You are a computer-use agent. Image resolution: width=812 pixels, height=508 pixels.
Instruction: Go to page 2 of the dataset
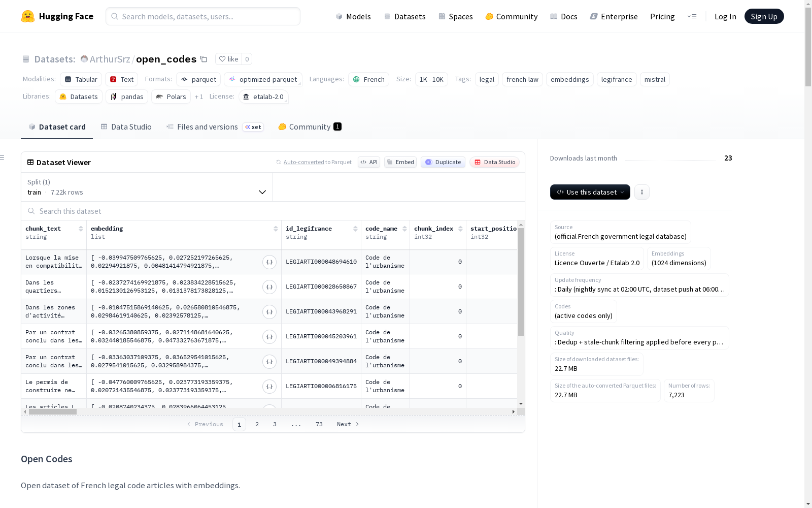point(257,424)
